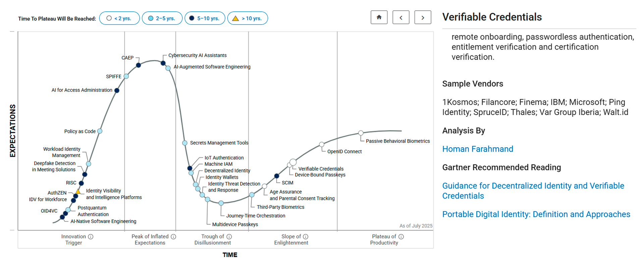The height and width of the screenshot is (265, 644).
Task: Open the info icon beside Peak of Inflated Expectations
Action: 173,236
